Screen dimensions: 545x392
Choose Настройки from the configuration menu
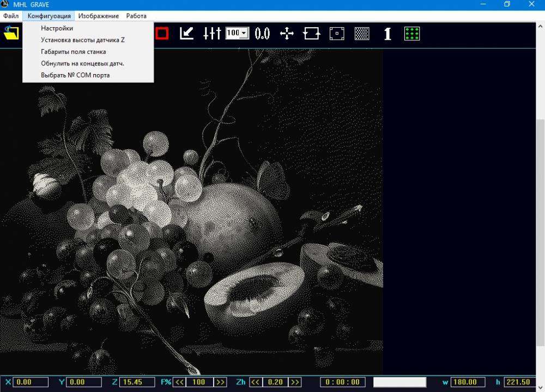click(57, 28)
